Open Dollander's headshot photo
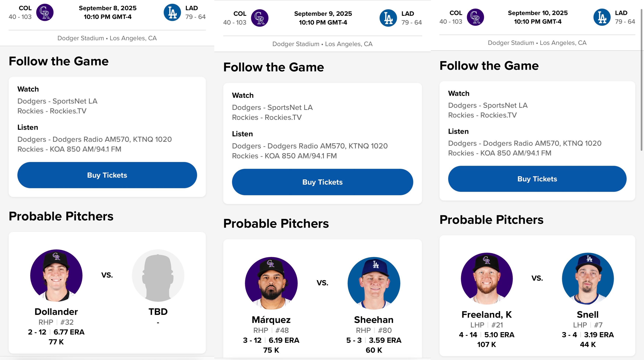The width and height of the screenshot is (644, 360). [x=56, y=275]
